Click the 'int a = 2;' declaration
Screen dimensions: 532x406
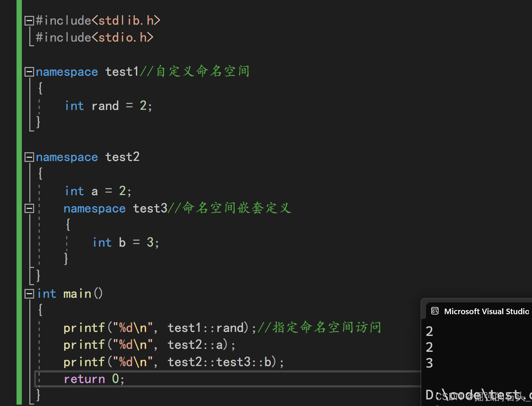[98, 191]
